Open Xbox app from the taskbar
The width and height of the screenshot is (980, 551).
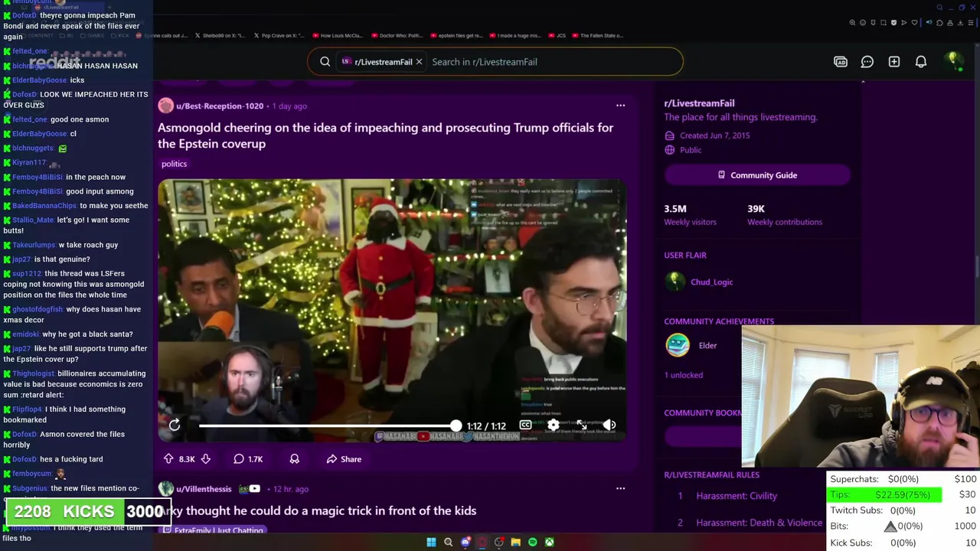pos(549,543)
